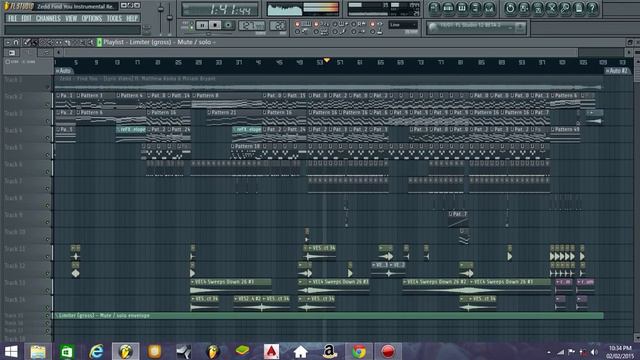Select the playlist slice tool
This screenshot has height=360, width=640.
(x=68, y=42)
